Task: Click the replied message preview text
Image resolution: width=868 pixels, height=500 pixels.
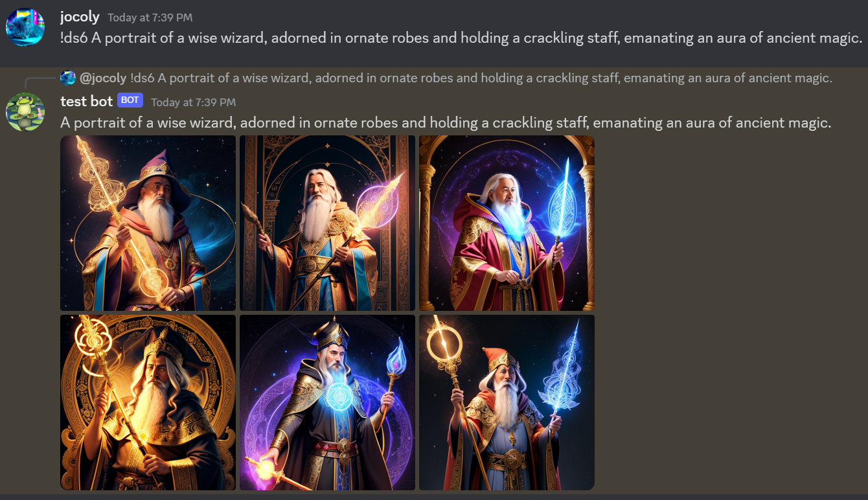Action: pyautogui.click(x=481, y=78)
